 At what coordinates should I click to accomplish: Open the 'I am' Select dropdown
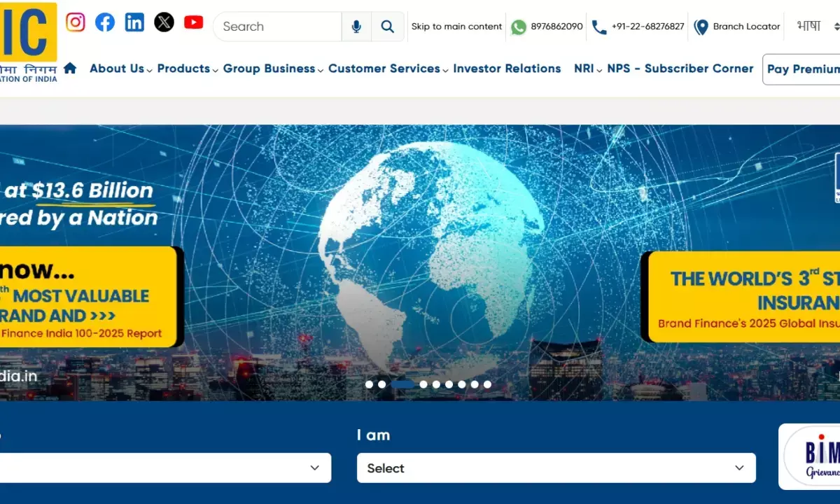click(556, 468)
